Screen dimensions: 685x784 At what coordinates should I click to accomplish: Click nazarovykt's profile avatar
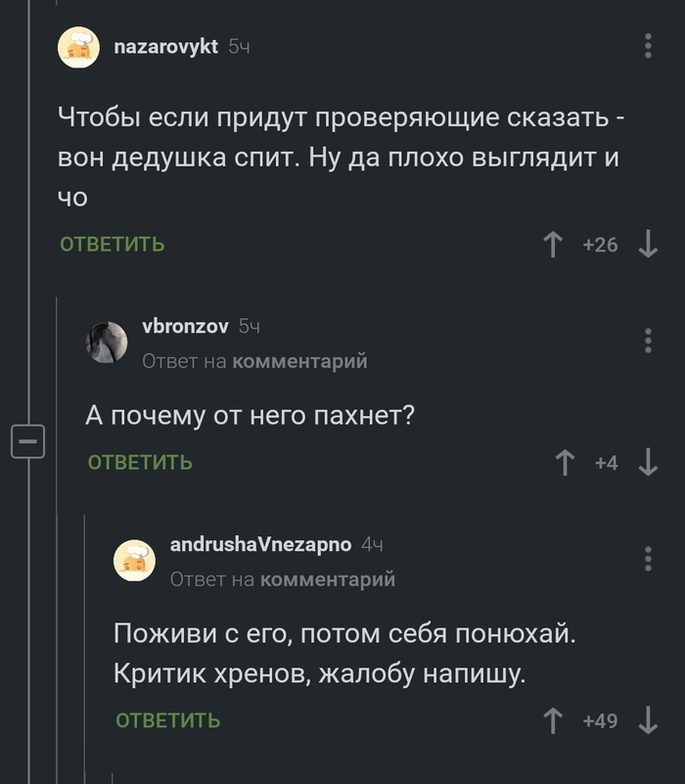tap(79, 44)
